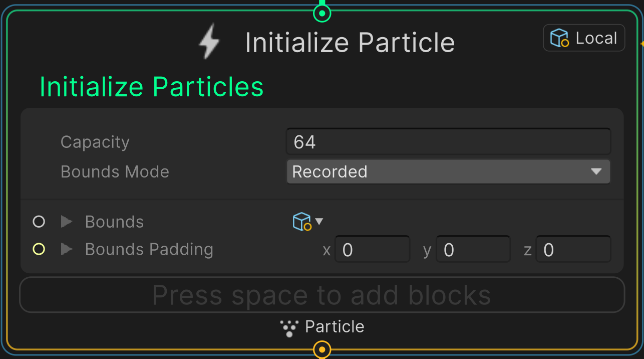This screenshot has width=644, height=359.
Task: Toggle the coordinate space button labeled Local
Action: [x=584, y=38]
